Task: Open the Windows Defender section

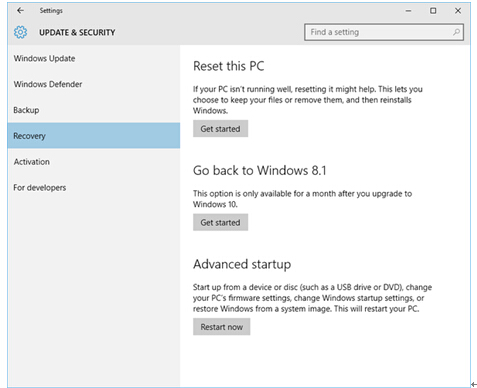Action: [x=94, y=84]
